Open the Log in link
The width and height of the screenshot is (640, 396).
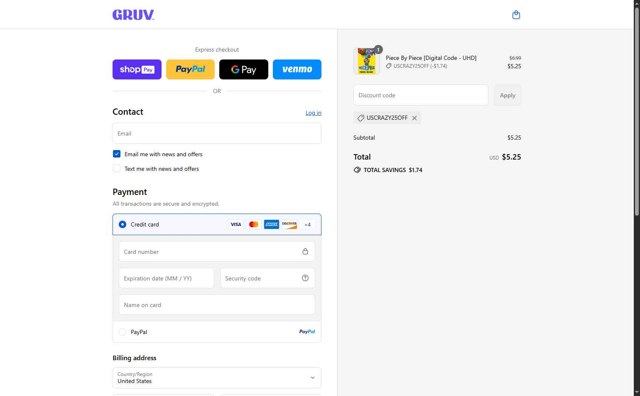(x=313, y=113)
